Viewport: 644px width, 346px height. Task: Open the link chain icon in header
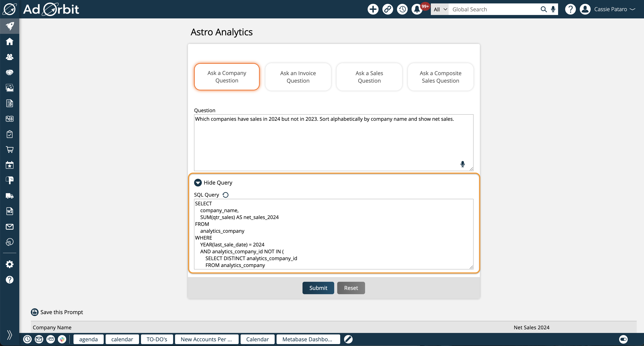pyautogui.click(x=388, y=9)
